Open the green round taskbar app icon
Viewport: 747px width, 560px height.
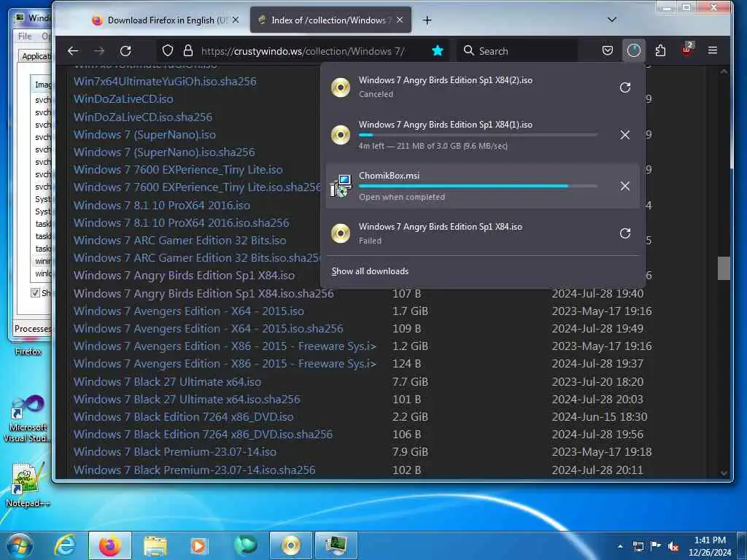pyautogui.click(x=245, y=545)
